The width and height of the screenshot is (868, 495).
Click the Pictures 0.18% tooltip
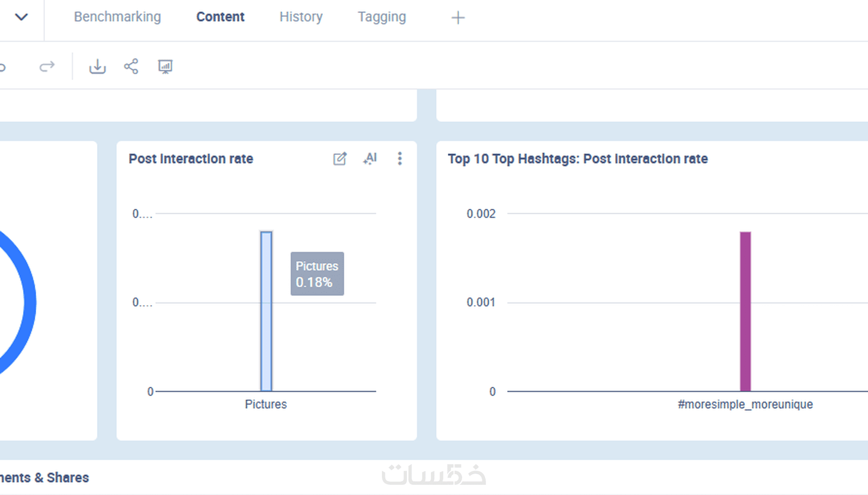pos(317,274)
